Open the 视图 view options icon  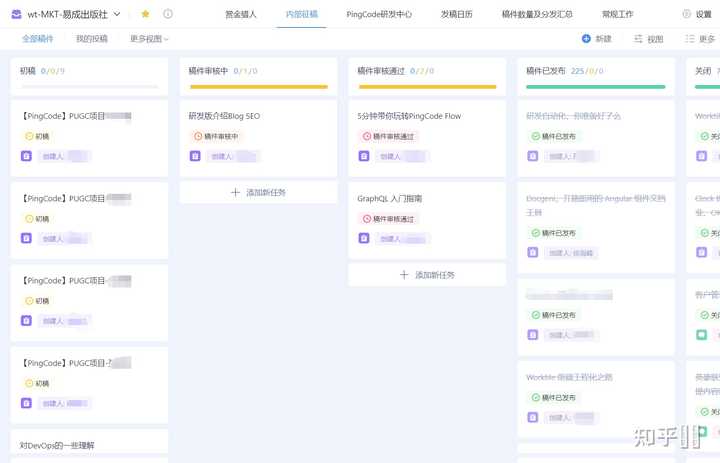[x=638, y=39]
